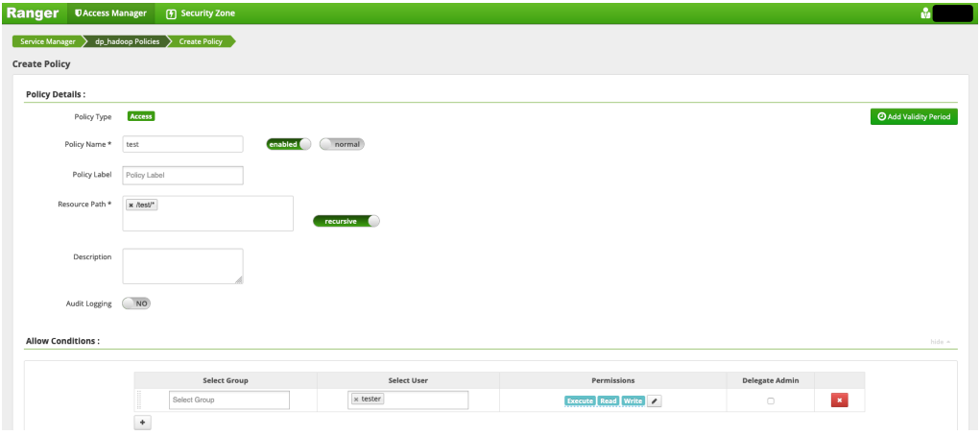The image size is (980, 436).
Task: Remove the /test/* resource path tag
Action: tap(131, 206)
